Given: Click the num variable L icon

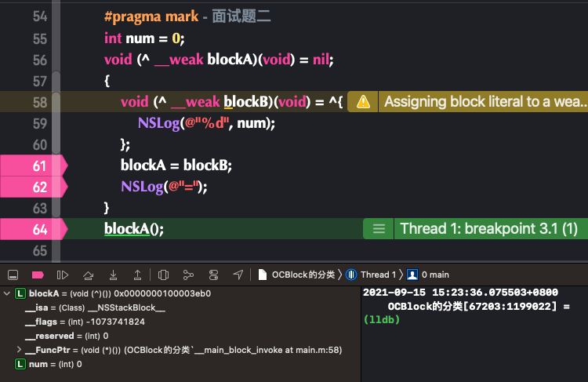Looking at the screenshot, I should point(20,364).
